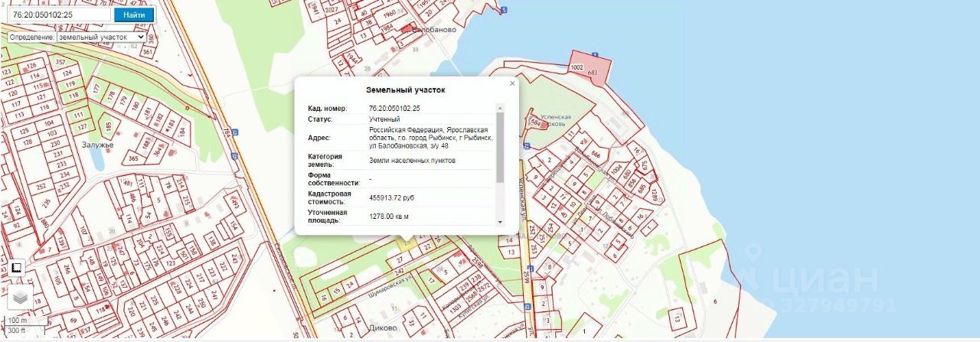The width and height of the screenshot is (980, 342).
Task: Click parcel 365 near Залужье
Action: pyautogui.click(x=132, y=158)
